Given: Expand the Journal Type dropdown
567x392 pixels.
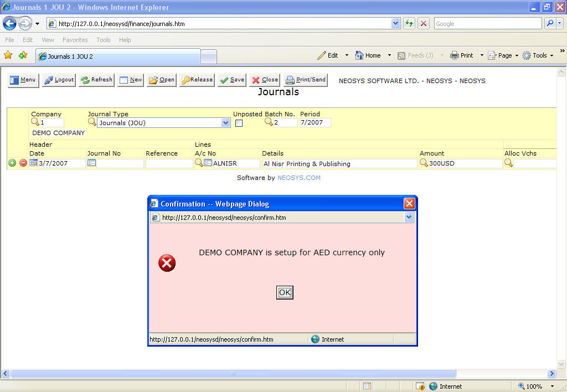Looking at the screenshot, I should click(226, 123).
